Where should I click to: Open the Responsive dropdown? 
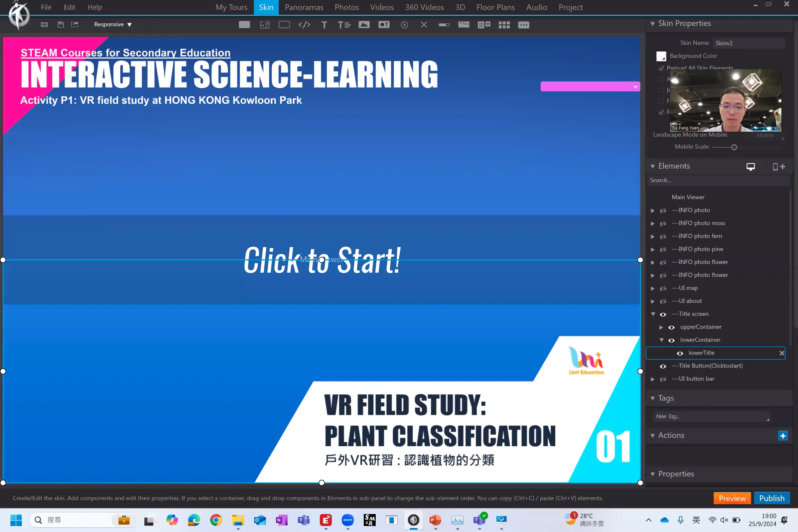[x=112, y=24]
